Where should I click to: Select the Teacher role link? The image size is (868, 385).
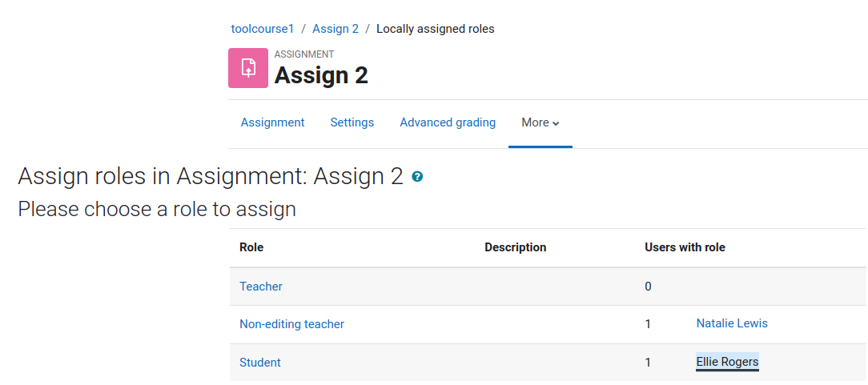tap(261, 287)
